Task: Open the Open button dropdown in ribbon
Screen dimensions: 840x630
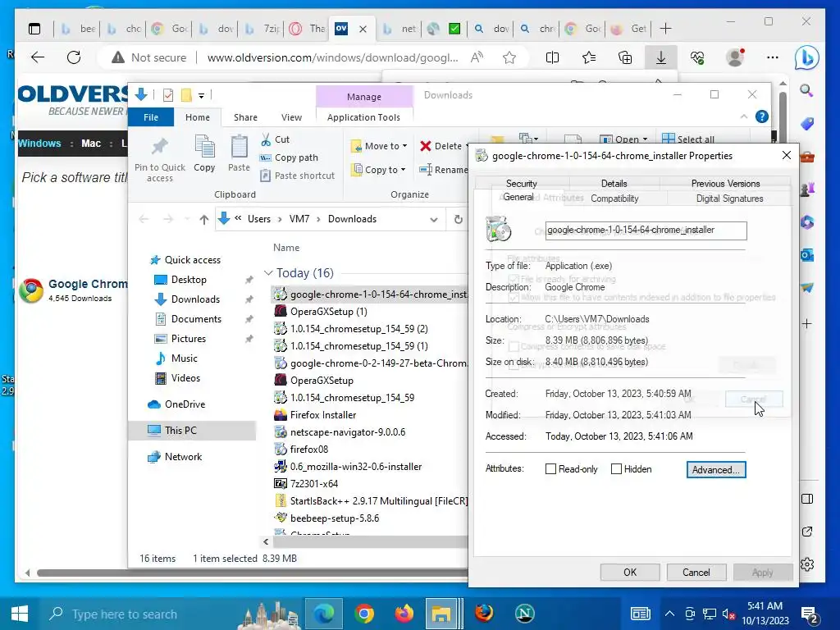Action: click(x=645, y=139)
